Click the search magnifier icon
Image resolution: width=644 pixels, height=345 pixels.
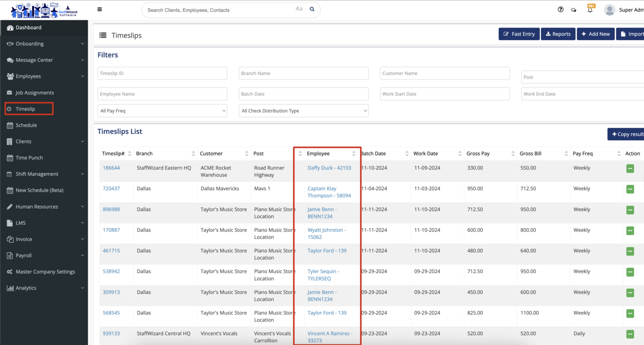(312, 10)
